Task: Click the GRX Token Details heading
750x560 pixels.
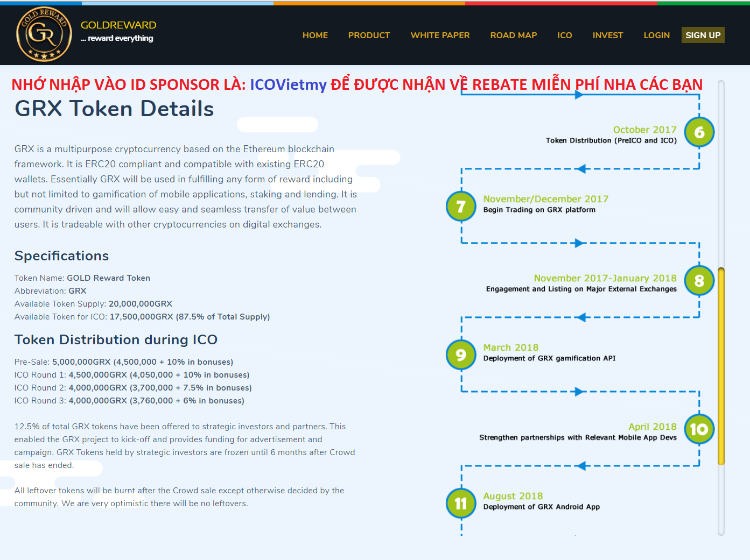Action: click(114, 109)
